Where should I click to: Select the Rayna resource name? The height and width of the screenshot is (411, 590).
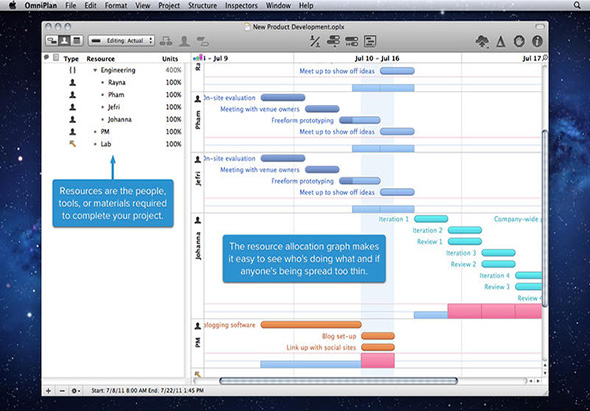(117, 82)
